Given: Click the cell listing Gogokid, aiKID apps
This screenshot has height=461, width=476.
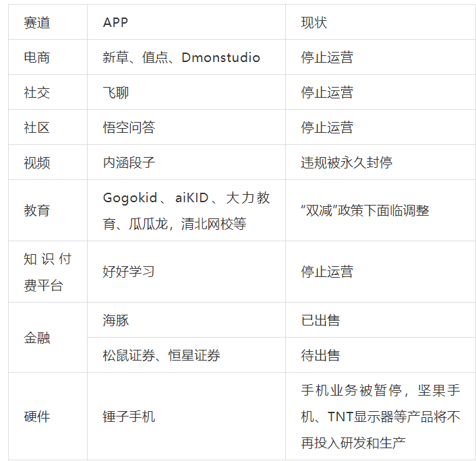Looking at the screenshot, I should tap(186, 211).
